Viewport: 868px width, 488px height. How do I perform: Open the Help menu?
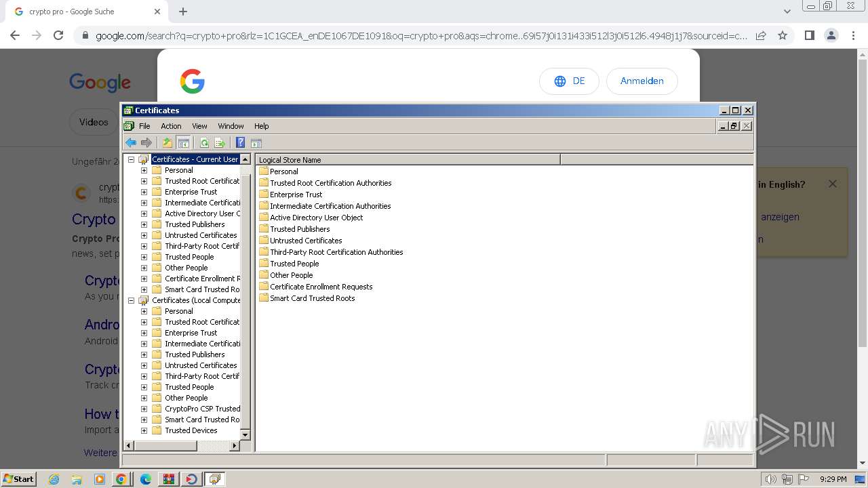pos(262,126)
